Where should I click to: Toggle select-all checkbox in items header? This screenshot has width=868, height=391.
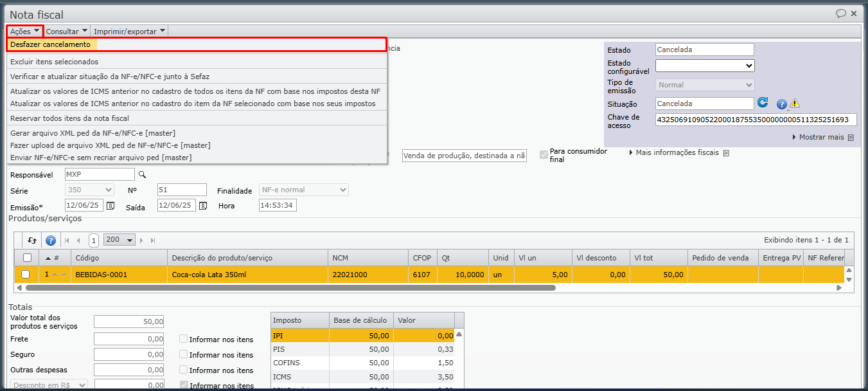coord(27,257)
